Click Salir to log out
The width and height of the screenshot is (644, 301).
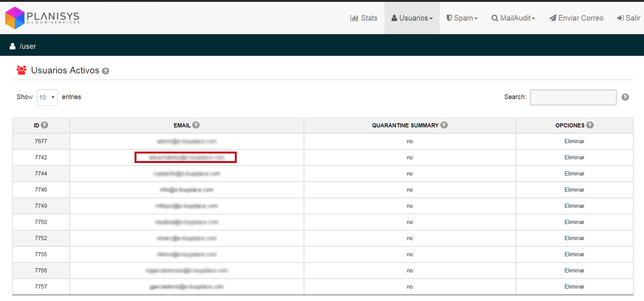point(629,18)
